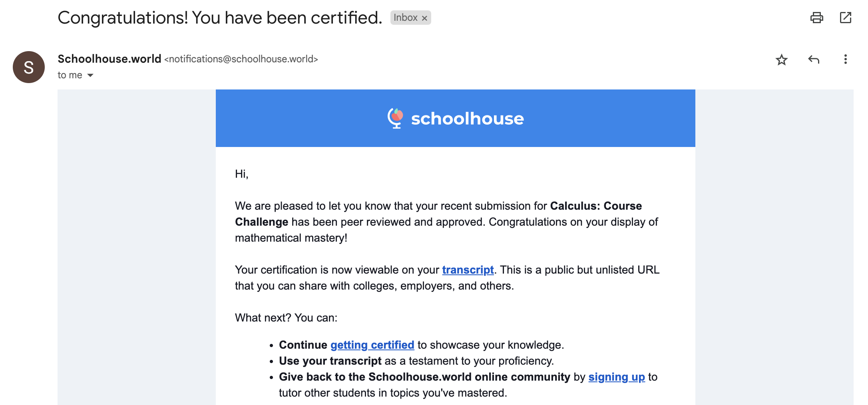Click the 'signing up' tutor link
This screenshot has height=405, width=868.
(616, 377)
